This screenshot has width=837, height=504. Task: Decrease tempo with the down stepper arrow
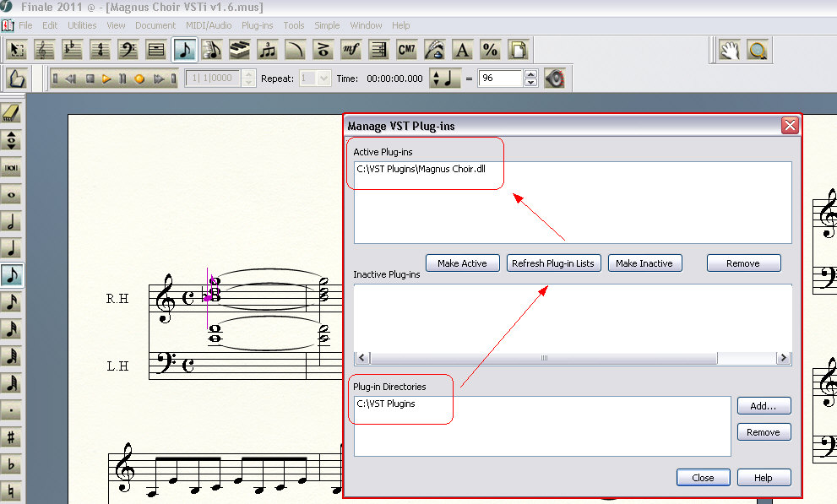530,82
